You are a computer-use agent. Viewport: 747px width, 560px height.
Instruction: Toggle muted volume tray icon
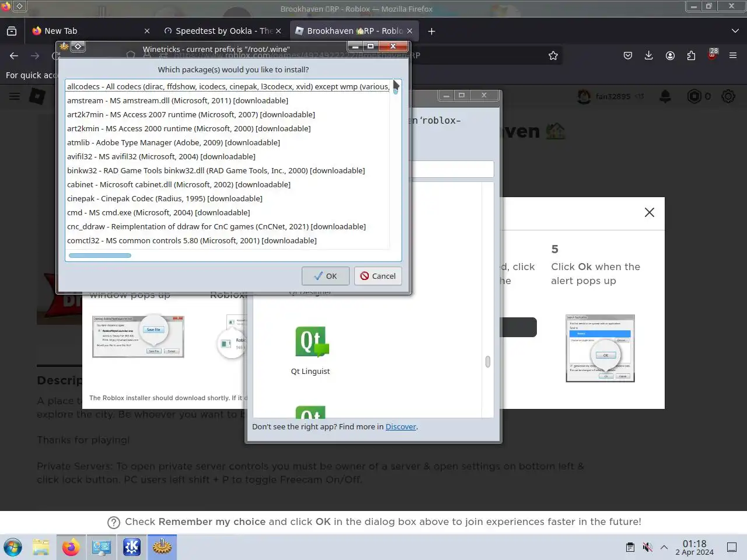647,547
